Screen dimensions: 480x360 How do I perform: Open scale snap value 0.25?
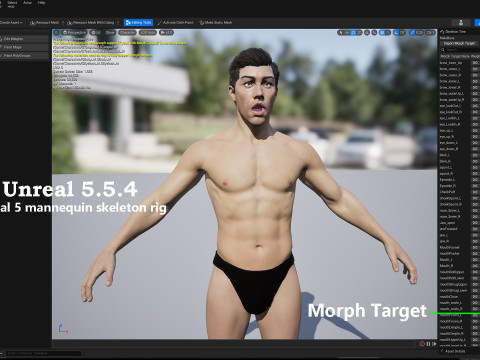(x=420, y=32)
